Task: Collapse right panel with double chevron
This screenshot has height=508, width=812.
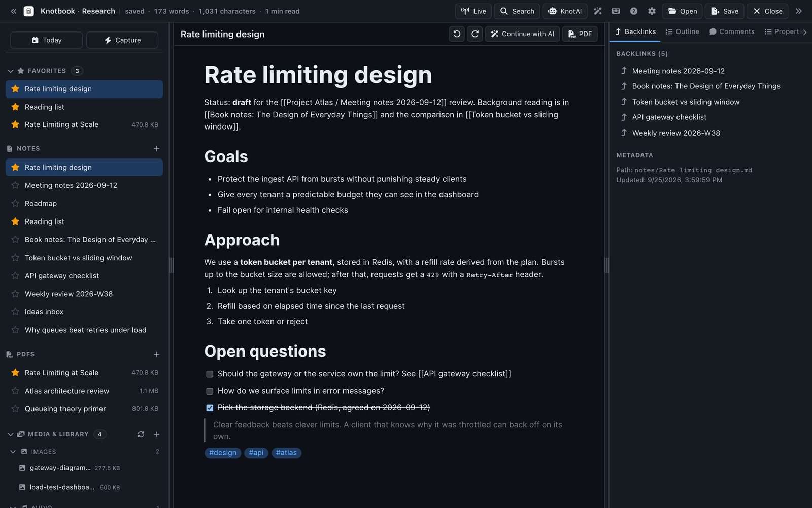Action: (798, 11)
